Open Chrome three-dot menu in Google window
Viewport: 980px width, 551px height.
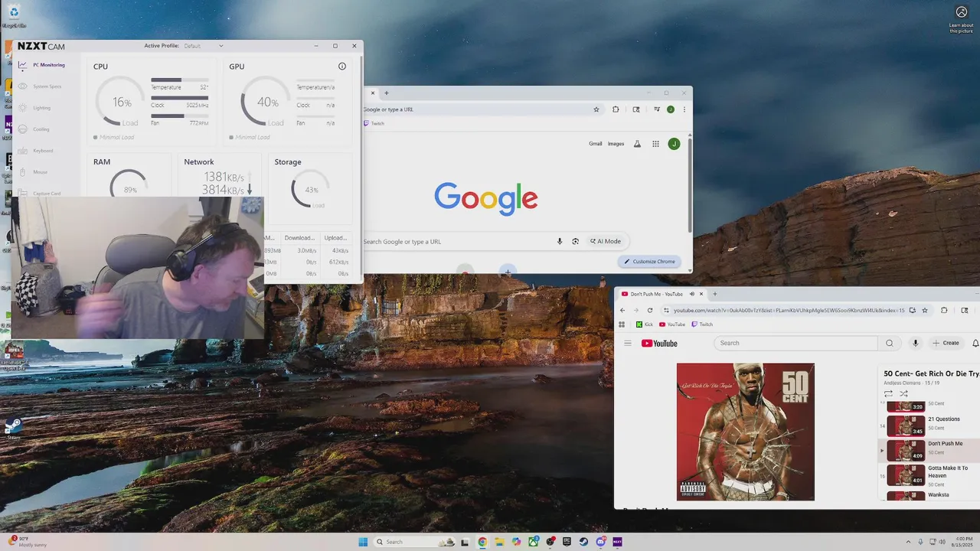[x=684, y=109]
